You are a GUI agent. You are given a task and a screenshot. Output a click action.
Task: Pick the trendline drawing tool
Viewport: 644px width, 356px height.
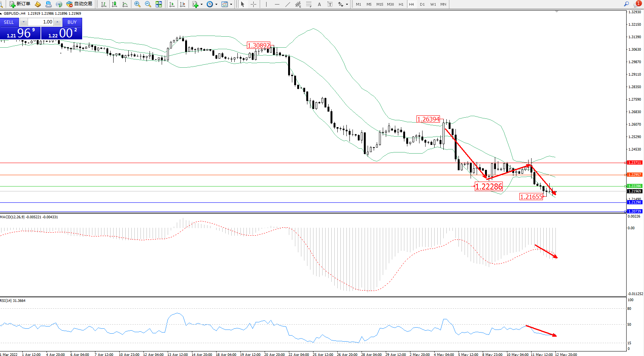(288, 4)
